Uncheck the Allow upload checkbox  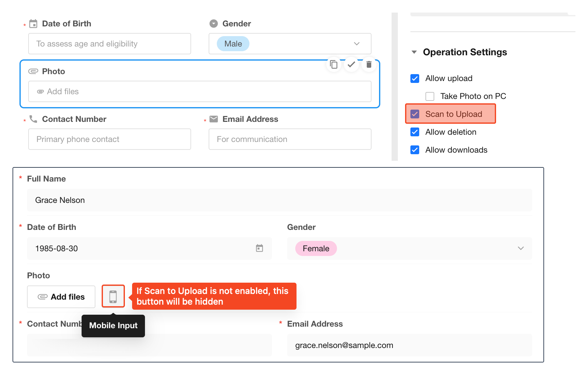pos(415,78)
